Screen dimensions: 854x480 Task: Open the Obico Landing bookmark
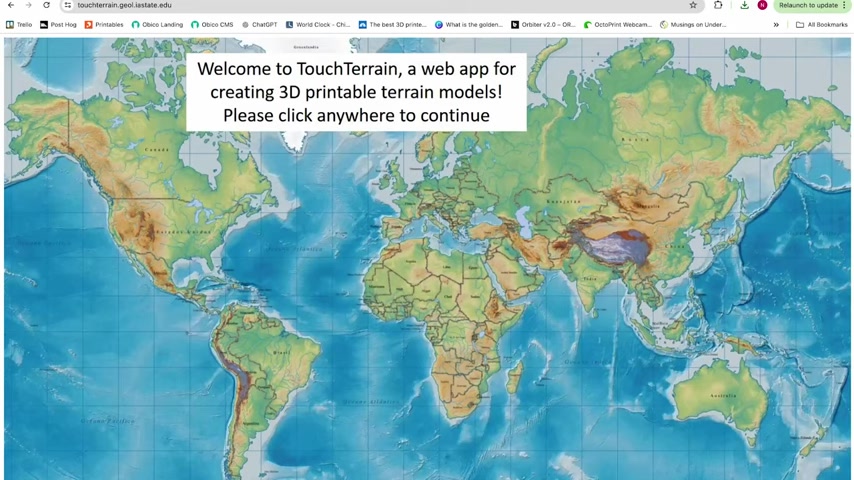(157, 25)
